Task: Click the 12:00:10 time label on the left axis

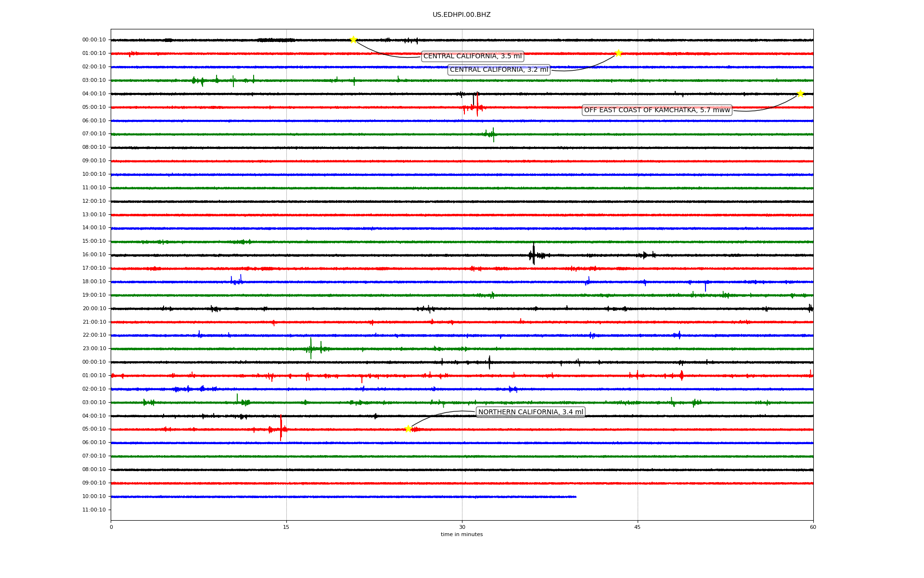Action: pyautogui.click(x=94, y=201)
